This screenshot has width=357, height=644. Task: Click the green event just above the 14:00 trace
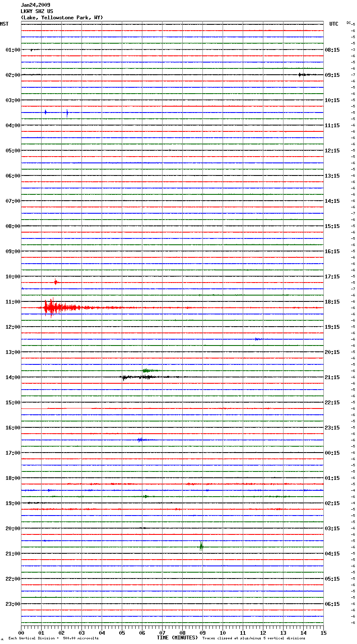150,371
